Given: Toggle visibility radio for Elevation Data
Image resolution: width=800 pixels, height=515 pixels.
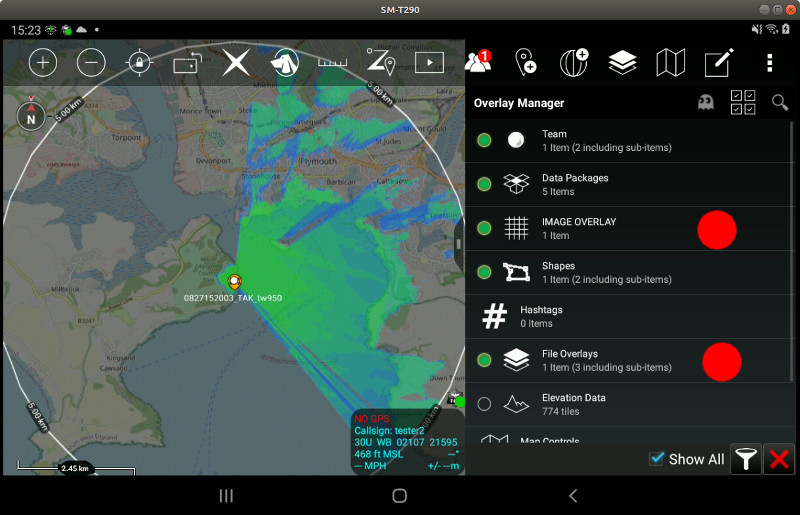Looking at the screenshot, I should 484,404.
